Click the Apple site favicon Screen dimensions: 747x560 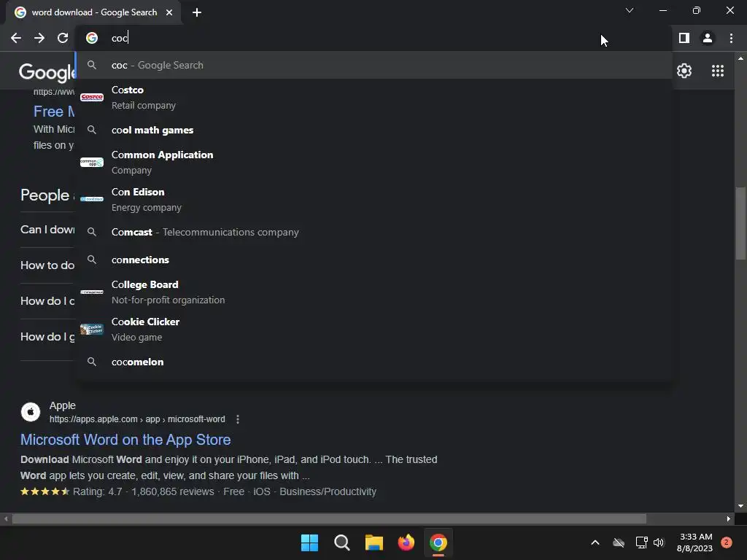point(31,412)
